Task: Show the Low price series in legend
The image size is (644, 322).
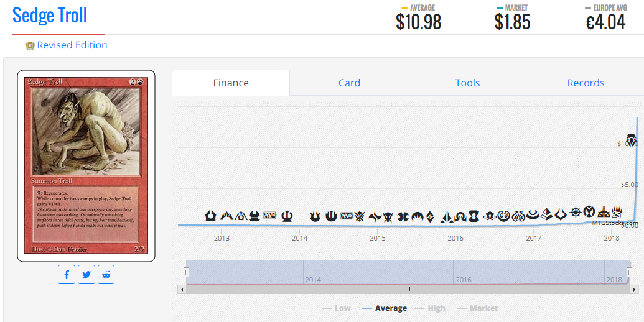Action: (x=337, y=308)
